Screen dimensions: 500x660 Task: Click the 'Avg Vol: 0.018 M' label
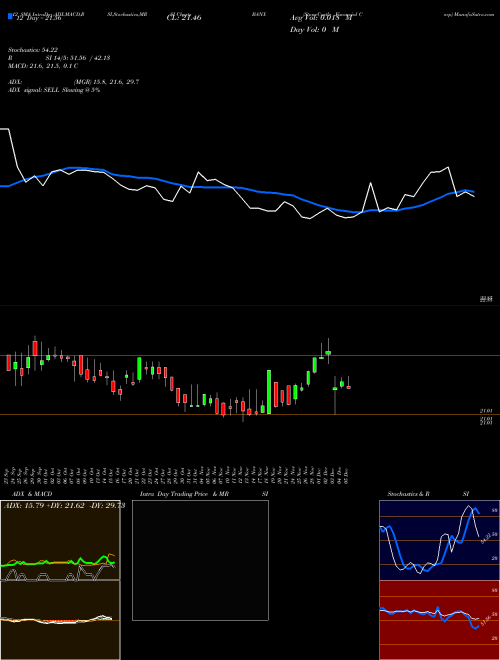tap(320, 18)
